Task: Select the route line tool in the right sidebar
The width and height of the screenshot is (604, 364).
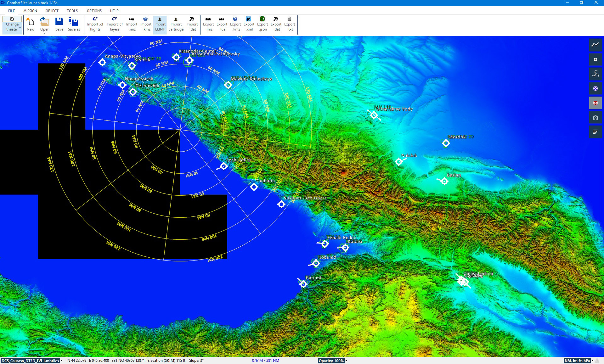Action: coord(595,45)
